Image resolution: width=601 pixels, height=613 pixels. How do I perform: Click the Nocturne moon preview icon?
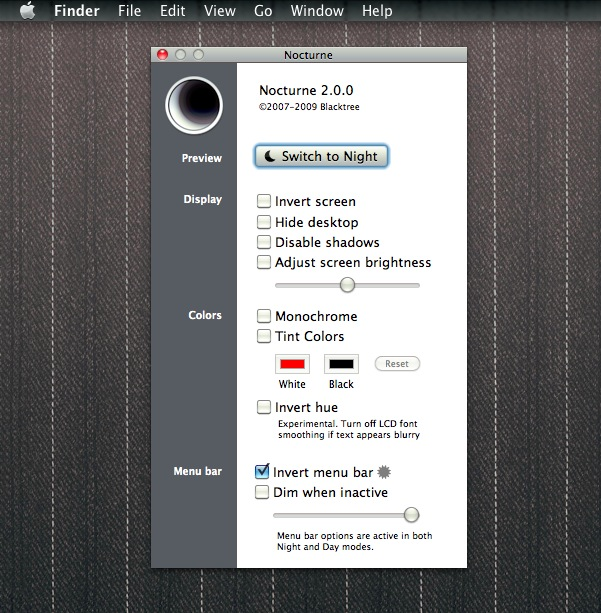coord(194,105)
